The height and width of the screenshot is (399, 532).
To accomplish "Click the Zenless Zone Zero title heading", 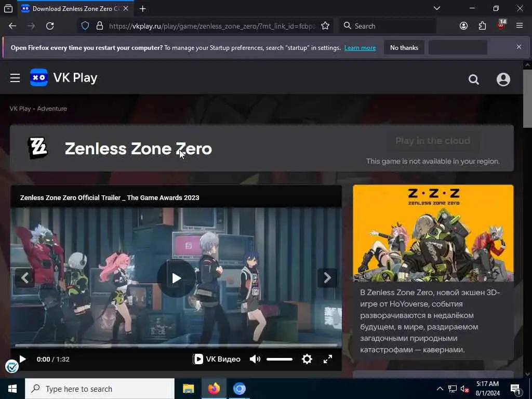I will click(x=138, y=149).
